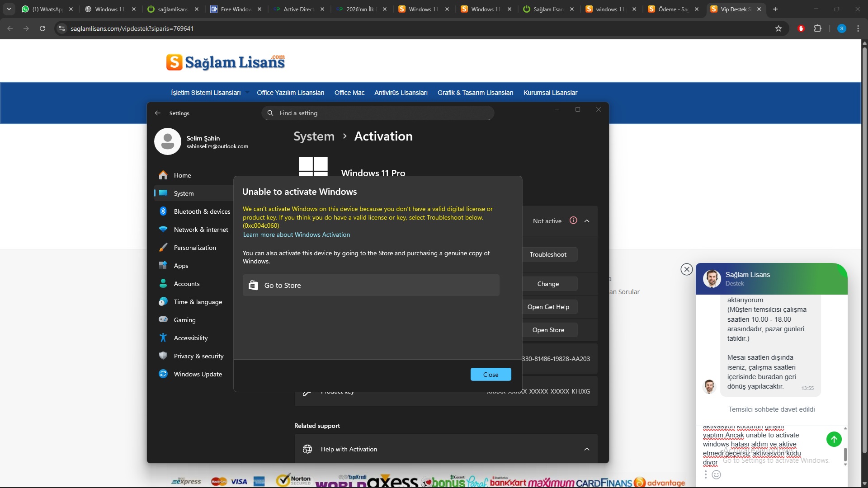Select System in Settings sidebar

tap(194, 193)
